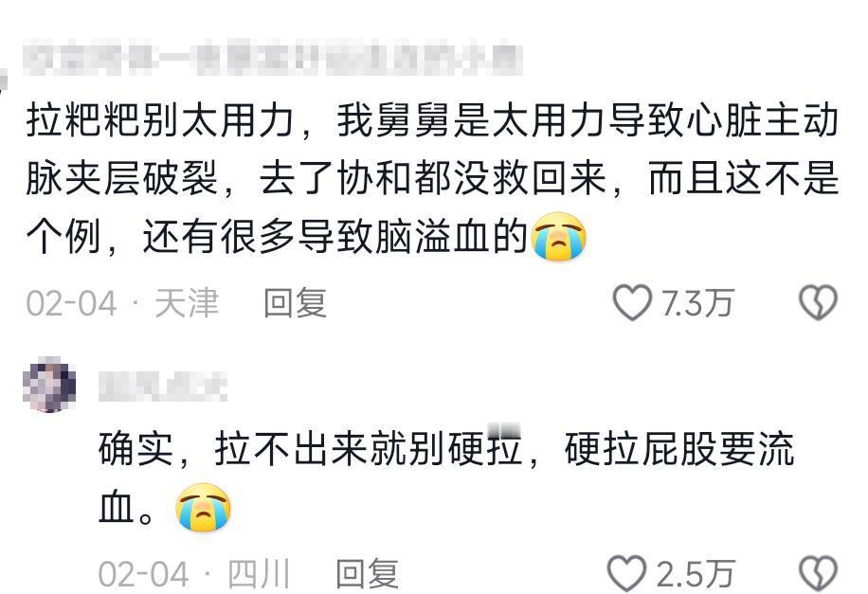Image resolution: width=868 pixels, height=594 pixels.
Task: Dislike the 四川 reply with broken heart
Action: [818, 573]
